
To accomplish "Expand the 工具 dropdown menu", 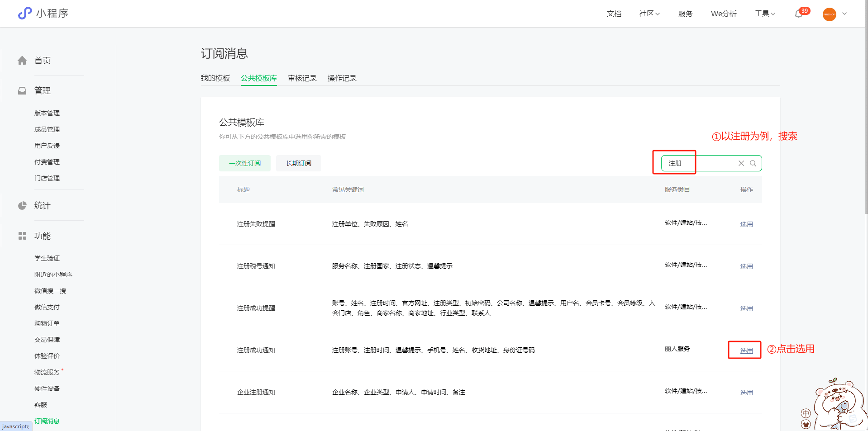I will [765, 14].
